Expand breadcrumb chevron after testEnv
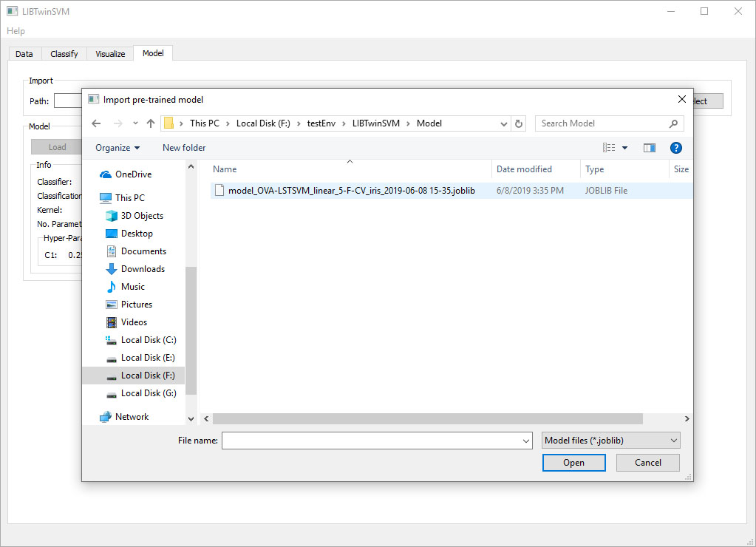Screen dimensions: 756x547 344,123
